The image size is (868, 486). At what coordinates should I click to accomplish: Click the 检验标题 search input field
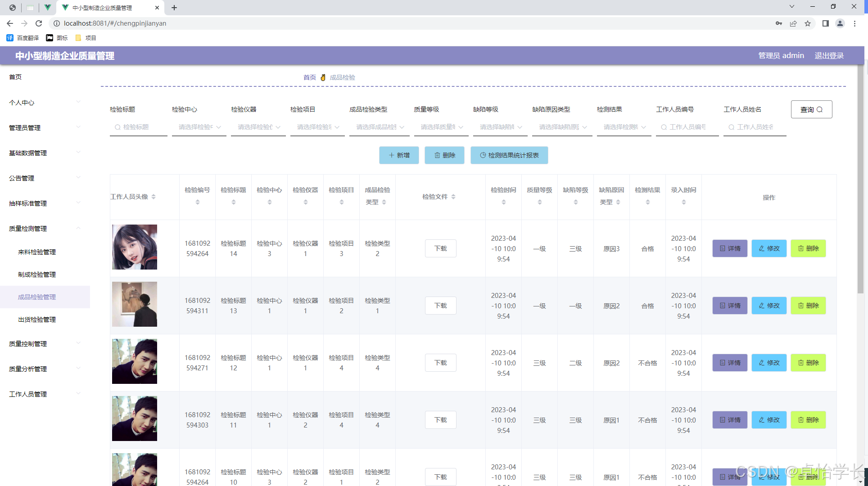pyautogui.click(x=138, y=127)
